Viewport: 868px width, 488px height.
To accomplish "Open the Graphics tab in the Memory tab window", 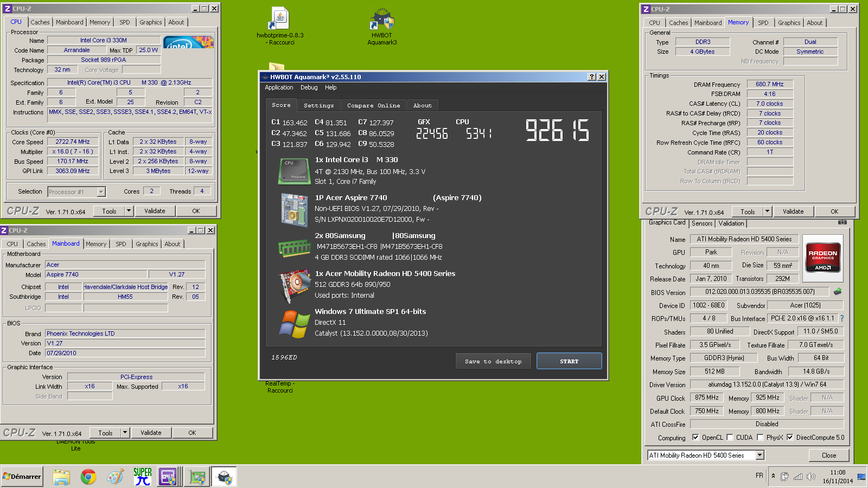I will (x=789, y=23).
